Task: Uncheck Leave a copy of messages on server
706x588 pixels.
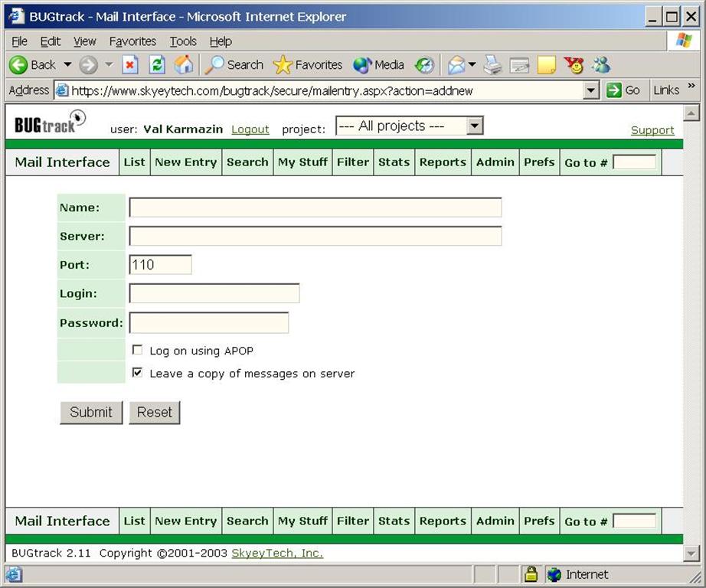Action: (x=138, y=373)
